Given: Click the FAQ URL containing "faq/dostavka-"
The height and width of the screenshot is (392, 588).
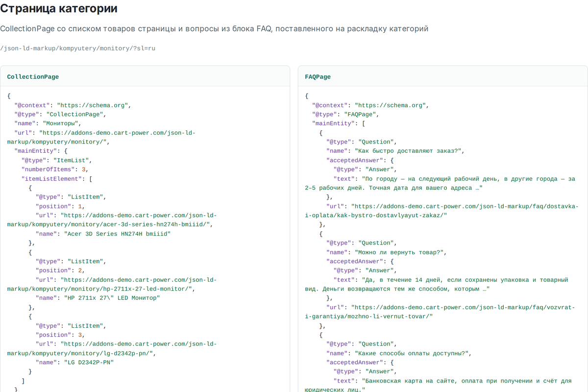Looking at the screenshot, I should tap(441, 211).
